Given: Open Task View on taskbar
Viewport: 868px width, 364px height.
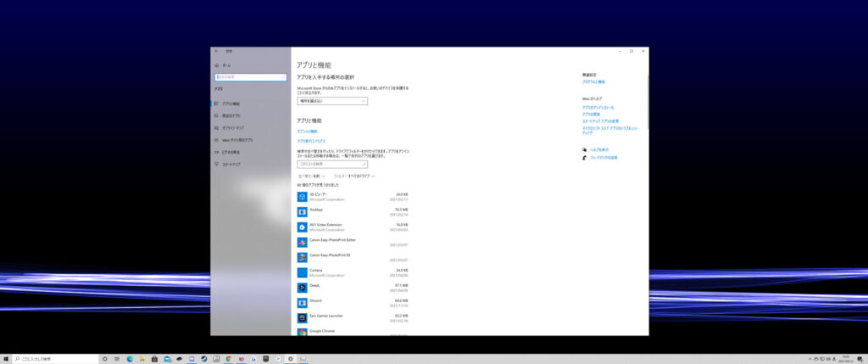Looking at the screenshot, I should point(116,359).
